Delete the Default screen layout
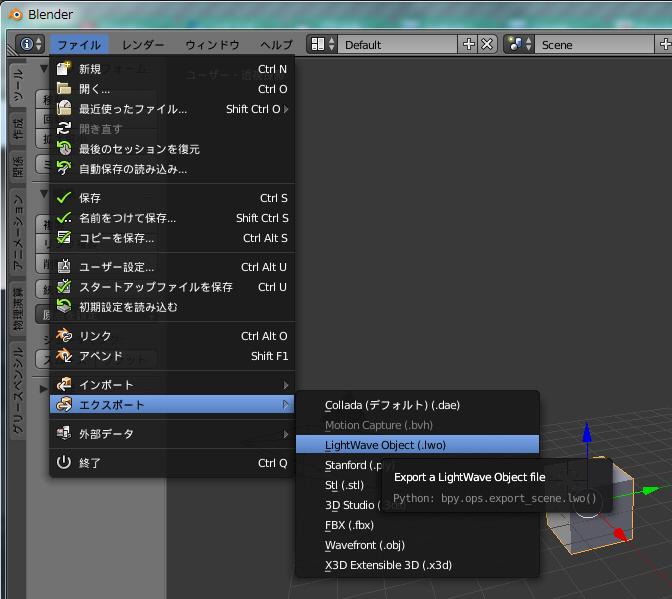This screenshot has width=672, height=599. (487, 44)
